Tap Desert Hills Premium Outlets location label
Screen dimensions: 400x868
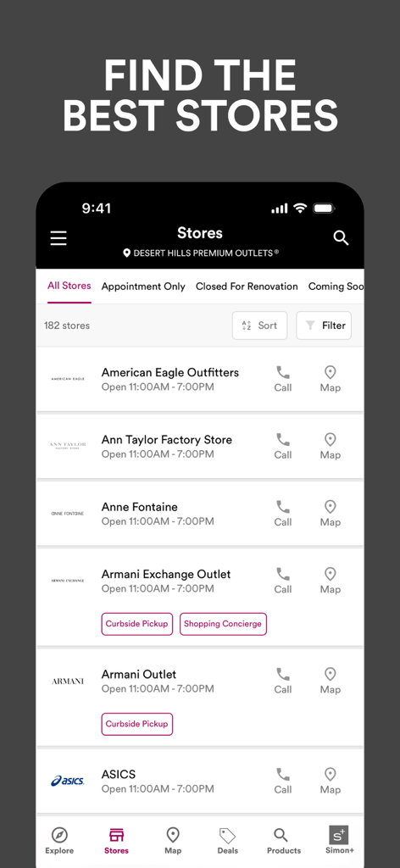tap(200, 253)
